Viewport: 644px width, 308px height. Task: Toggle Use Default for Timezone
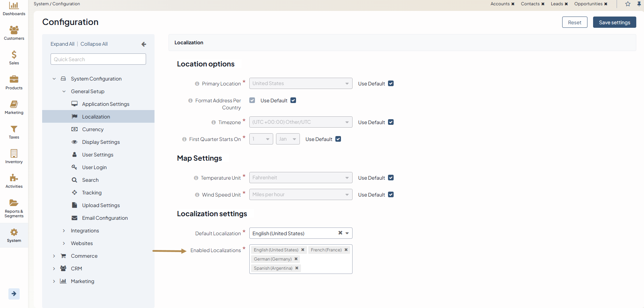pos(391,122)
